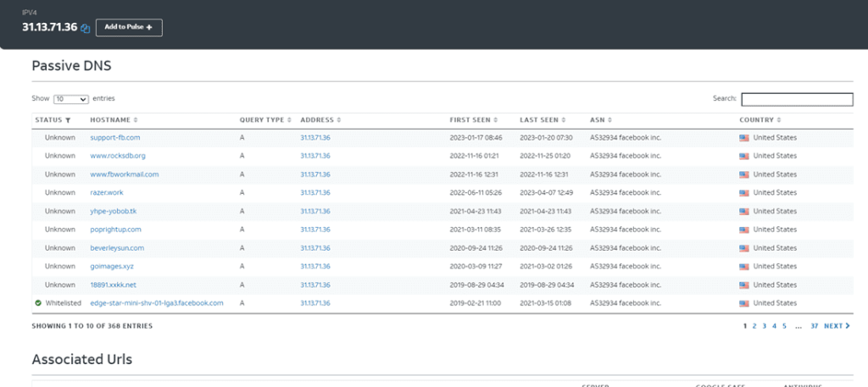Click the US flag in www.fbworkmail.com row
The image size is (868, 387).
pyautogui.click(x=744, y=174)
